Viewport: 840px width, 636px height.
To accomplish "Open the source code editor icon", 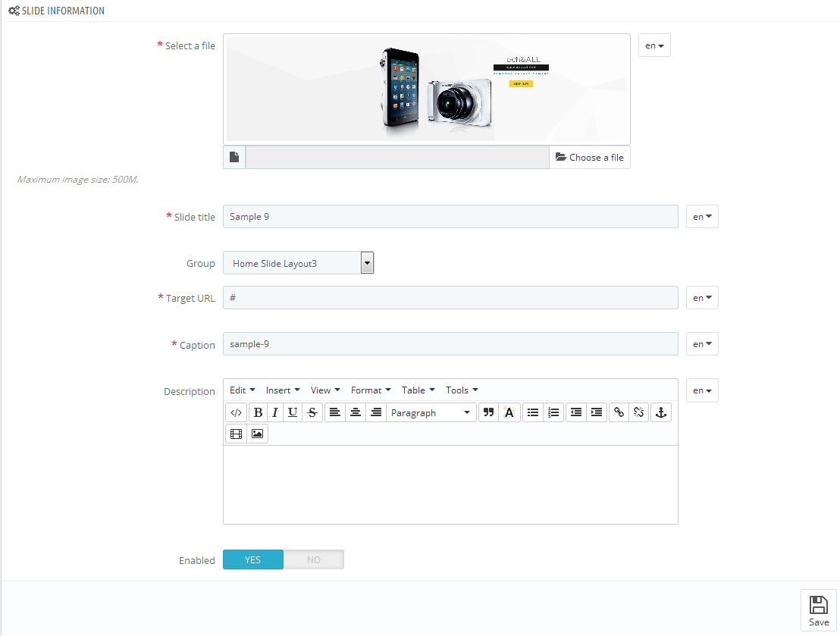I will (236, 413).
